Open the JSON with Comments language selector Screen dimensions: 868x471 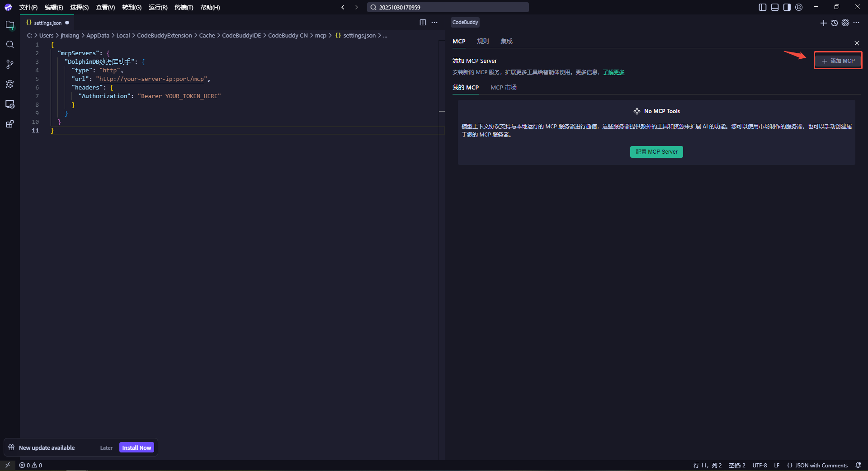pos(821,465)
